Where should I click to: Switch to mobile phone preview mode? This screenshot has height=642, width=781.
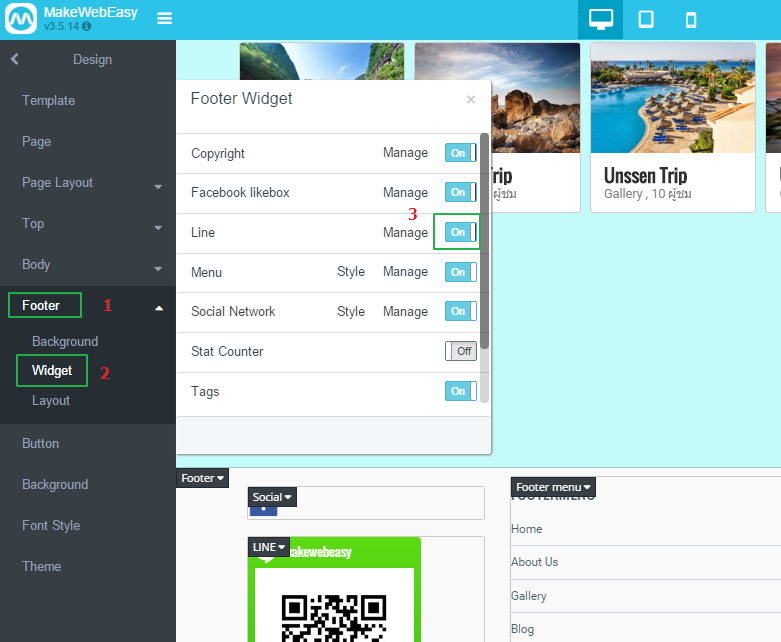coord(690,20)
